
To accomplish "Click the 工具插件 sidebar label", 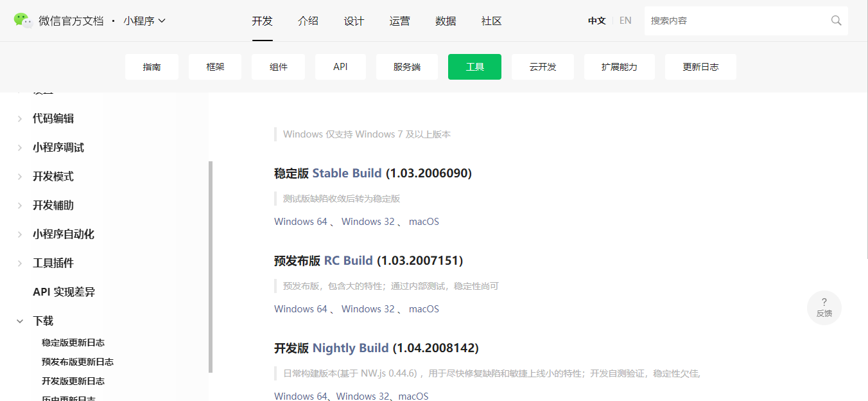I will pyautogui.click(x=53, y=263).
